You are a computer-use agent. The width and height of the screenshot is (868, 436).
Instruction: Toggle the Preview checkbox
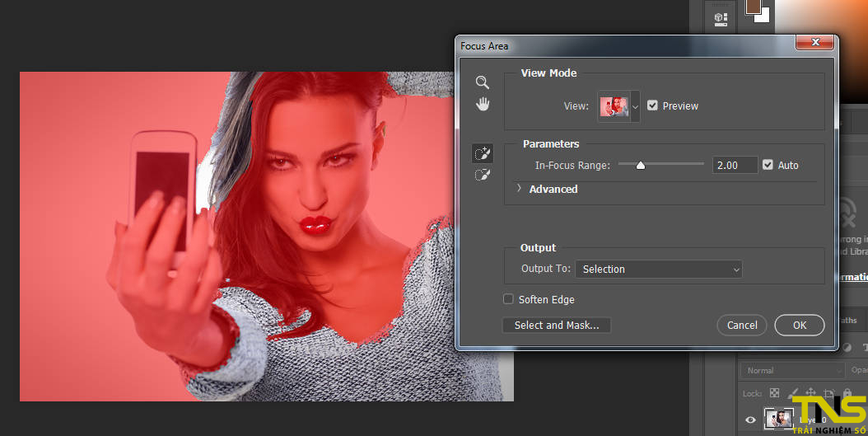pos(653,105)
